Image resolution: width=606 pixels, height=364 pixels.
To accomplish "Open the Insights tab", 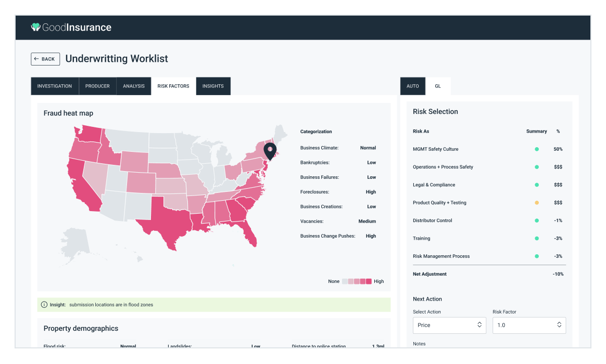I will pos(213,86).
